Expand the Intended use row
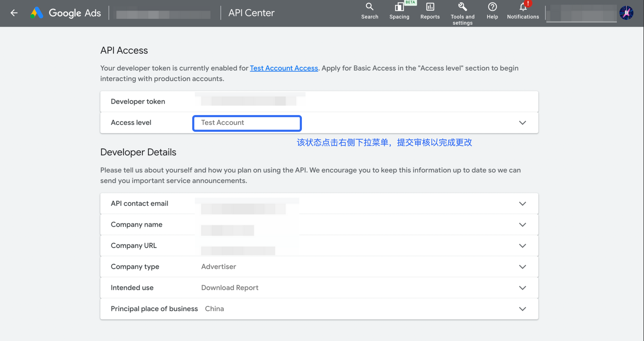This screenshot has height=341, width=644. click(522, 288)
